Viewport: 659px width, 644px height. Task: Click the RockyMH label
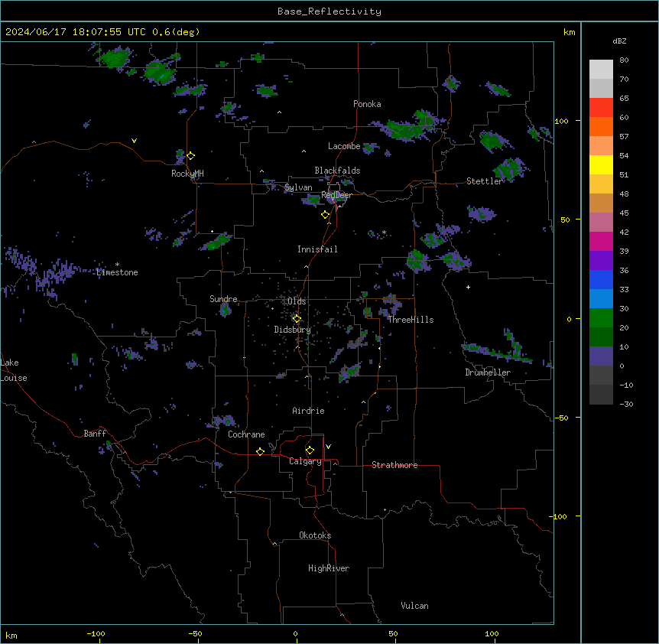[187, 174]
